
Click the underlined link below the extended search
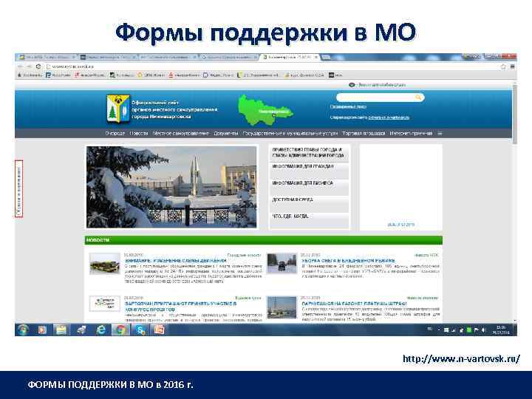tap(389, 117)
